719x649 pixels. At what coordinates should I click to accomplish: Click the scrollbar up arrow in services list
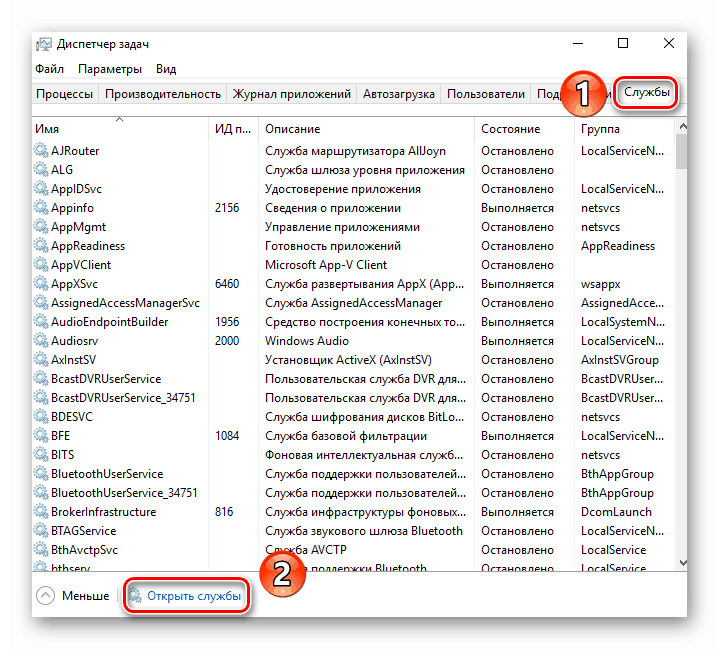(682, 126)
